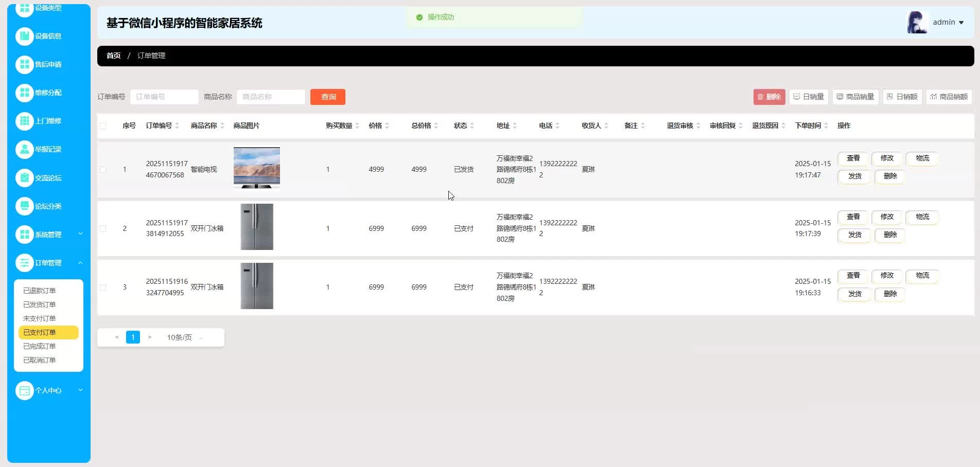Click the 售后申请 sidebar icon
This screenshot has height=467, width=980.
point(24,64)
